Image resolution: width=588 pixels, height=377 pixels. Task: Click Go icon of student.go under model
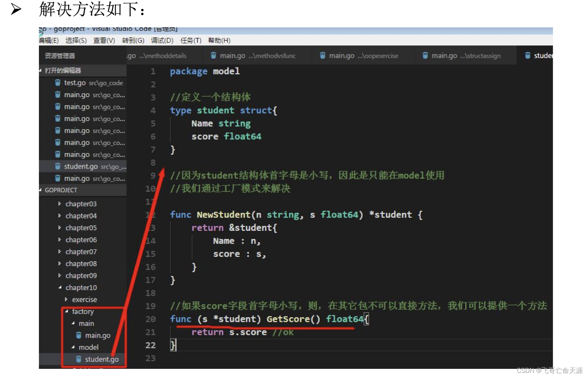(x=79, y=359)
